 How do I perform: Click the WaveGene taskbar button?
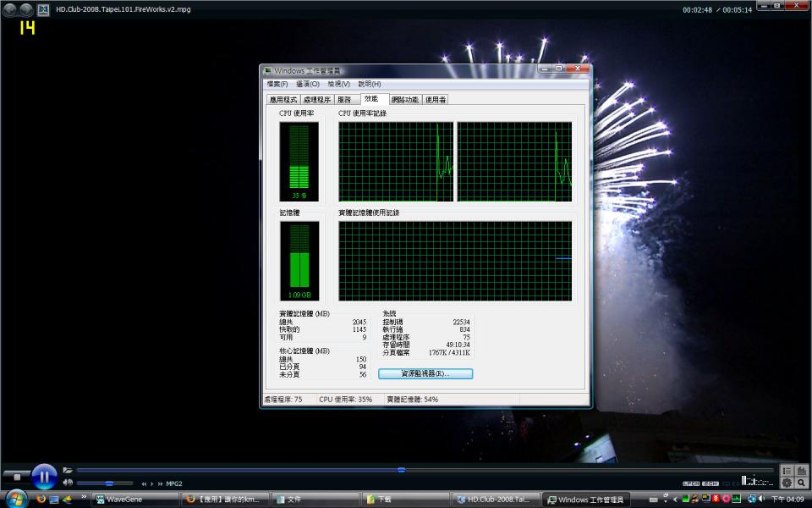[135, 499]
